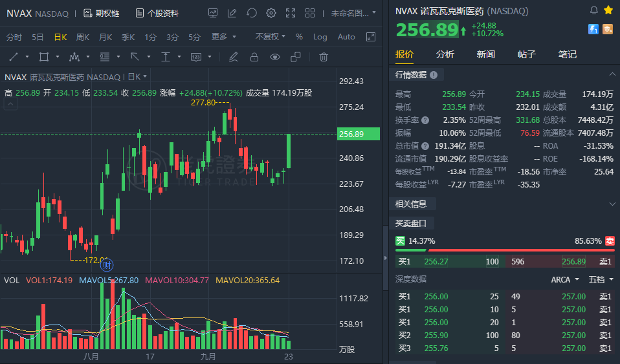Image resolution: width=620 pixels, height=364 pixels.
Task: Enter fullscreen chart mode icon
Action: point(291,13)
